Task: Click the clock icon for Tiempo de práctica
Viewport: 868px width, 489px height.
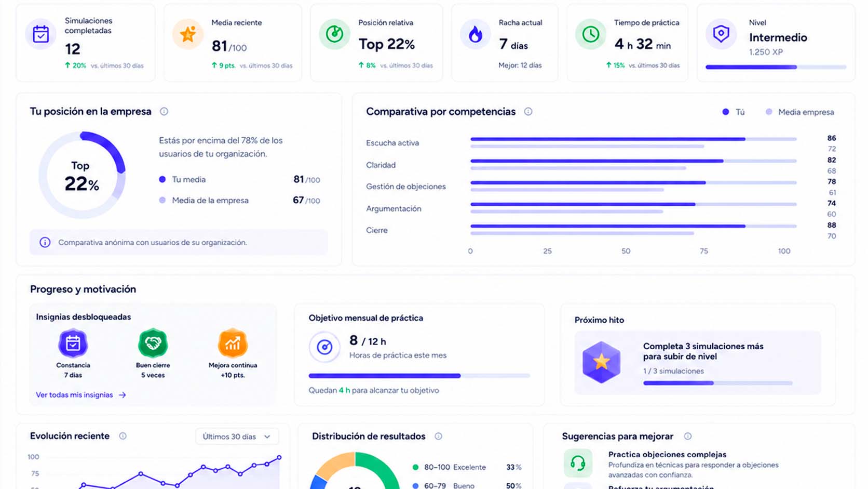Action: point(590,34)
